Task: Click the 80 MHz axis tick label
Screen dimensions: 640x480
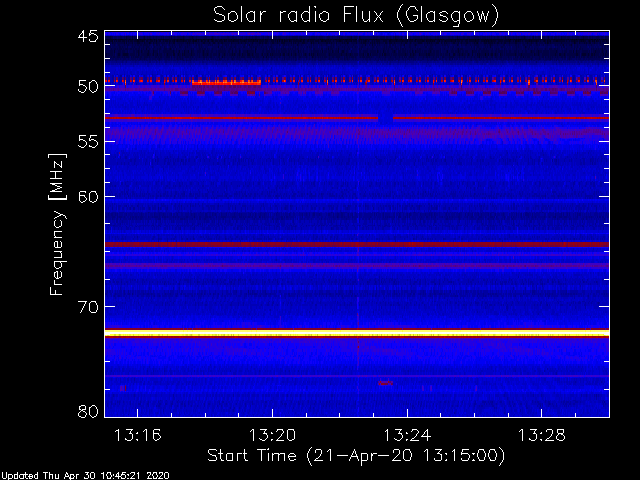Action: coord(88,411)
